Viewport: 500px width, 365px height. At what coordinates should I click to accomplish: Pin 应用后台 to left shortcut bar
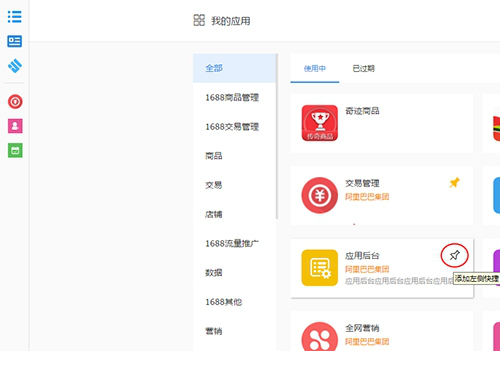455,255
